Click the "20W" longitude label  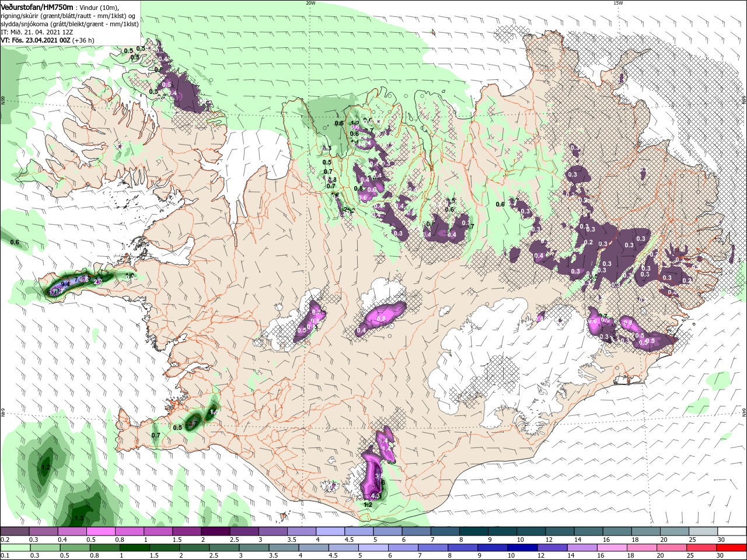pyautogui.click(x=310, y=2)
